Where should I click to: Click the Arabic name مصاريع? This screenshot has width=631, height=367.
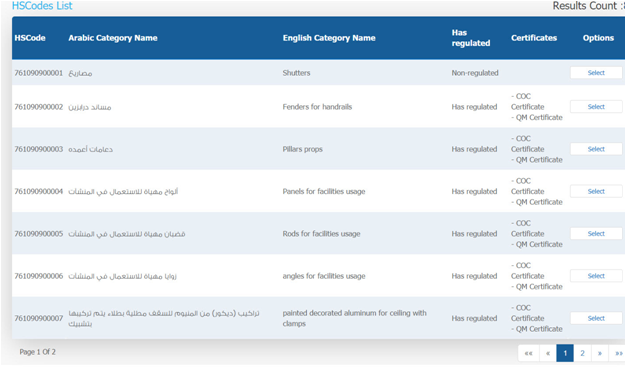click(x=80, y=73)
